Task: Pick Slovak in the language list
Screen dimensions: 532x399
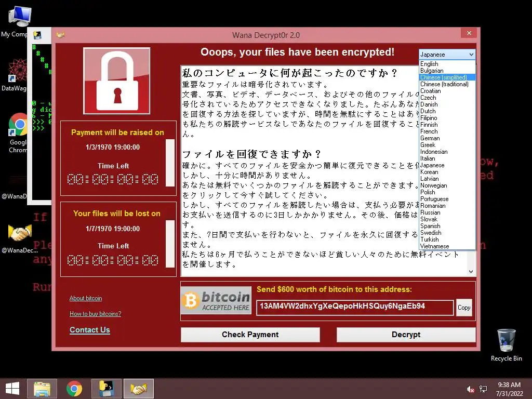Action: point(447,220)
